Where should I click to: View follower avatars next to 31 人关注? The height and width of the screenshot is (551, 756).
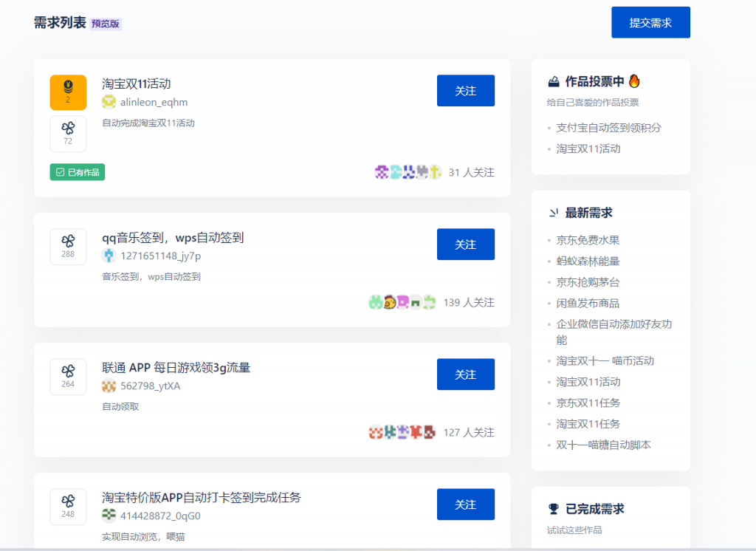pos(408,172)
